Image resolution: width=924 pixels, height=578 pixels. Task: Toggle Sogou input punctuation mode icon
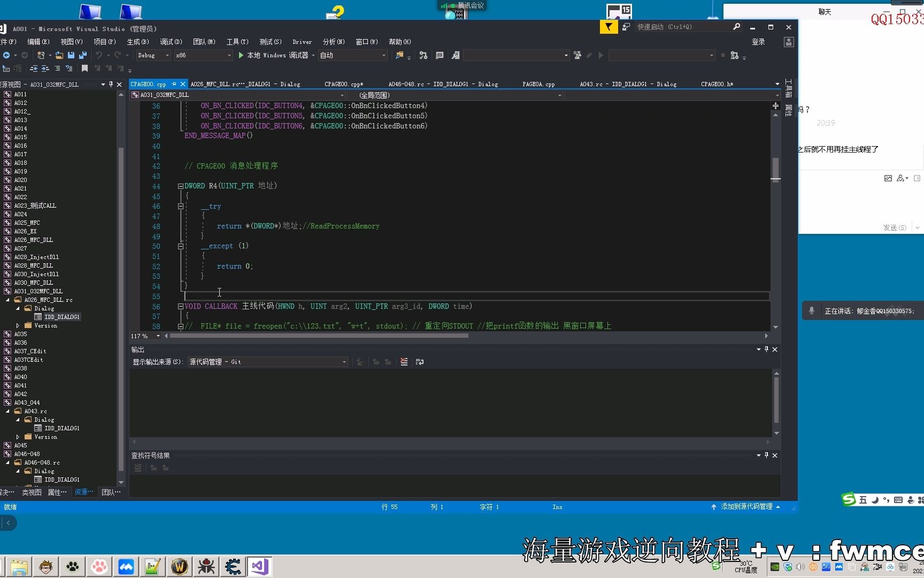coord(887,500)
